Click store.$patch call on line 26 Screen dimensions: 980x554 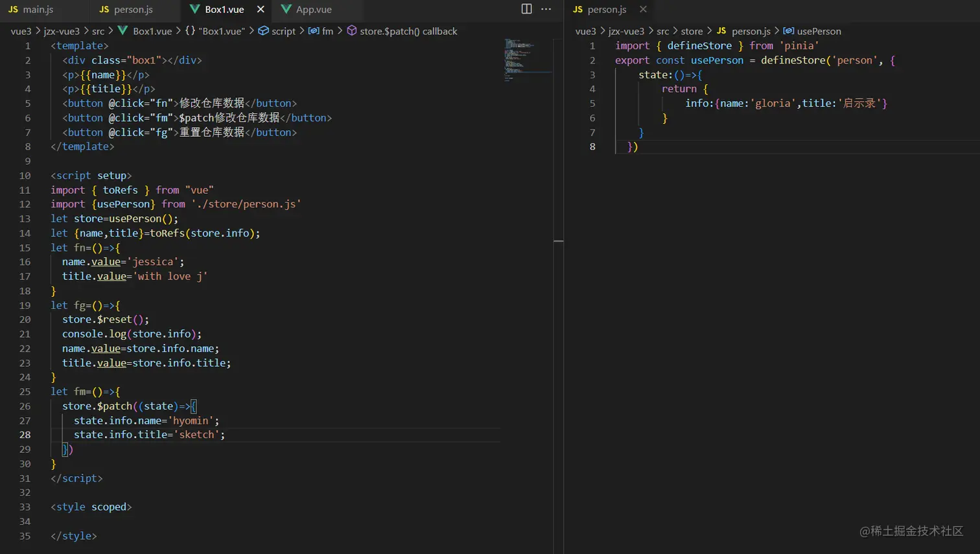97,406
